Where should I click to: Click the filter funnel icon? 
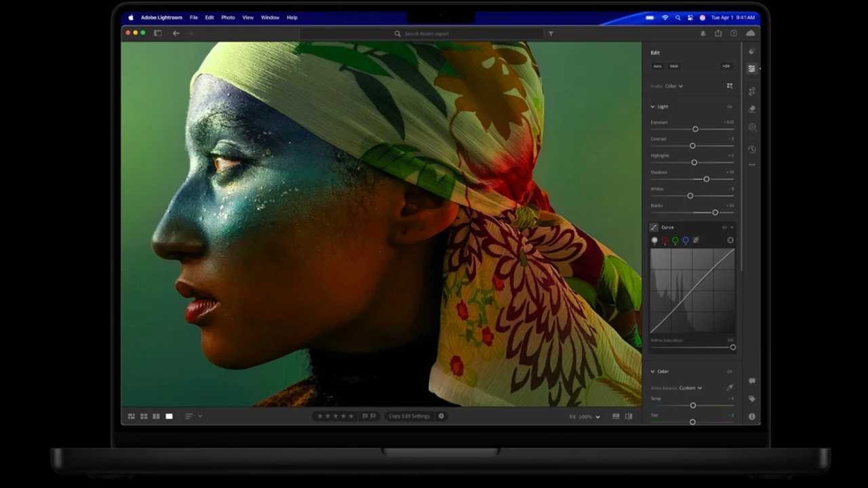click(x=551, y=33)
